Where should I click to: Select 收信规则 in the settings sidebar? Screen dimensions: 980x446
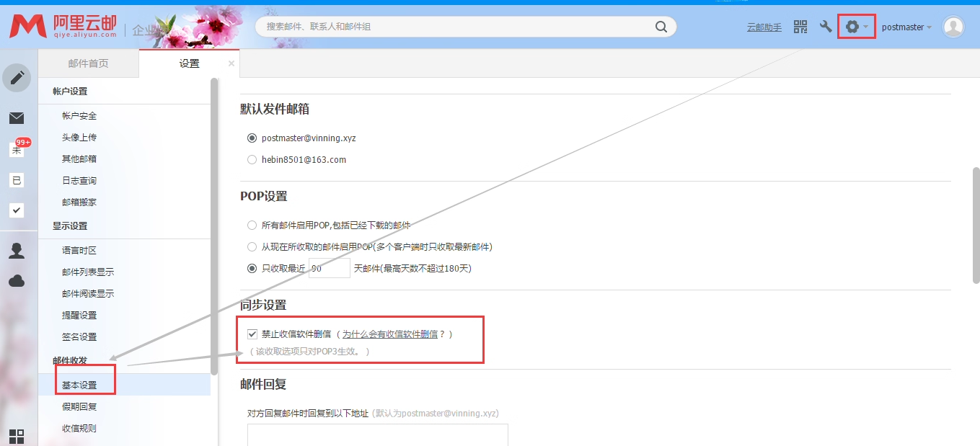(81, 427)
